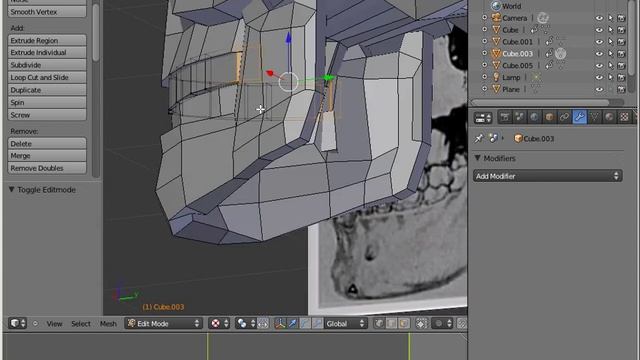Open the Mesh menu
Viewport: 640px width, 360px height.
tap(108, 324)
